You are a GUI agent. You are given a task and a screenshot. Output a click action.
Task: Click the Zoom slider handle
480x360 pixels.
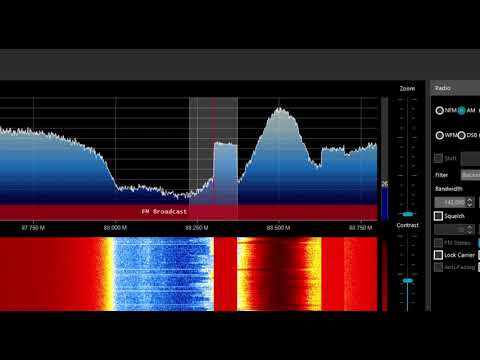407,214
